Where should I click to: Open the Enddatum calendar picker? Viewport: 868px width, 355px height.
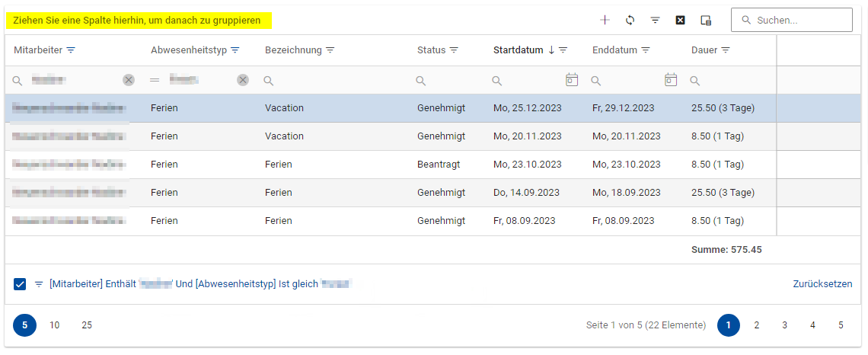point(671,80)
